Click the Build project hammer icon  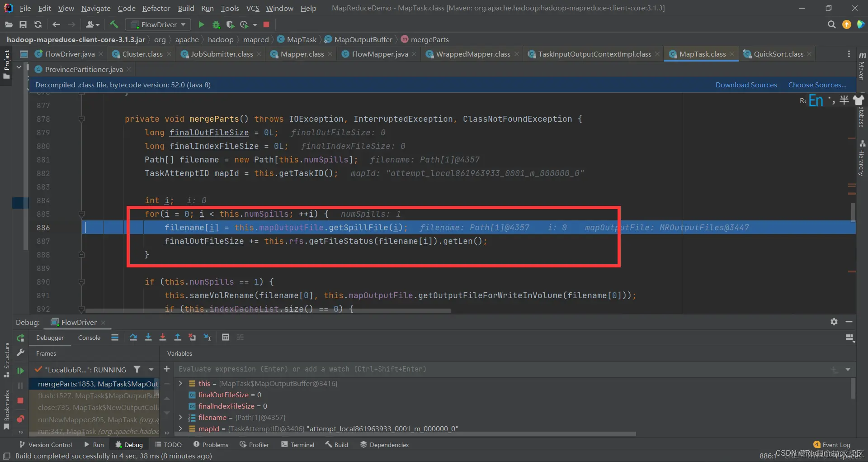(x=114, y=24)
